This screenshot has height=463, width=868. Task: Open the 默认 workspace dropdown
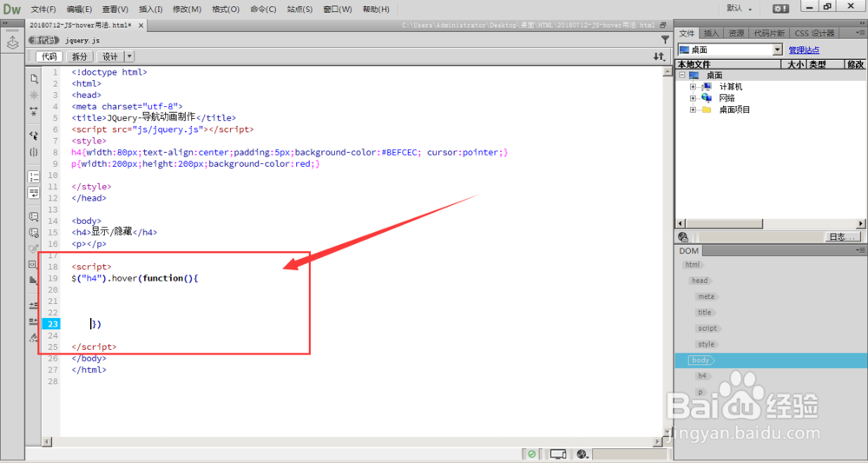(x=740, y=9)
